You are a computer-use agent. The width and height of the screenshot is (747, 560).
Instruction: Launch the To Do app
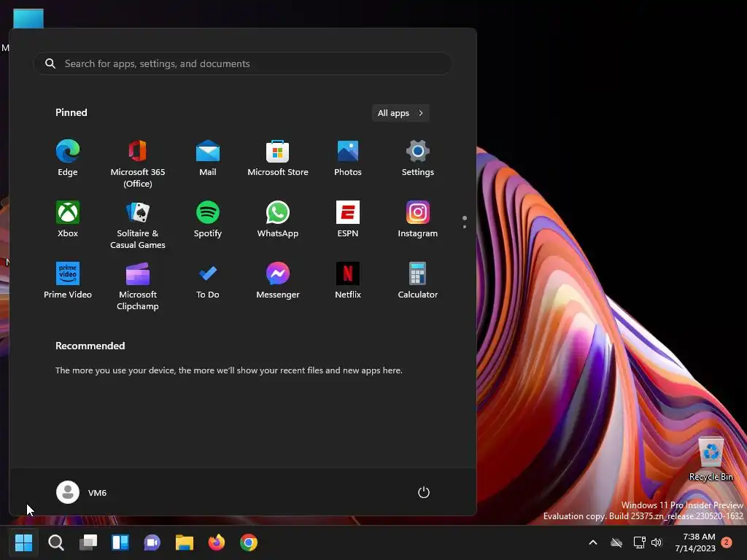[208, 281]
